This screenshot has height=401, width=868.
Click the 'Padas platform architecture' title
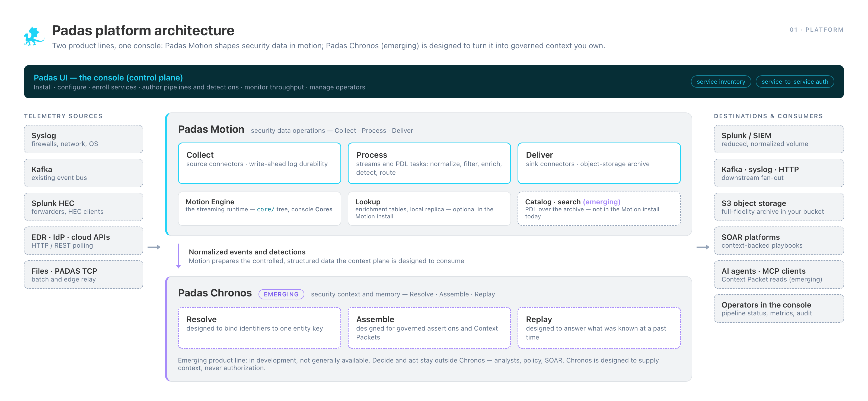point(143,31)
